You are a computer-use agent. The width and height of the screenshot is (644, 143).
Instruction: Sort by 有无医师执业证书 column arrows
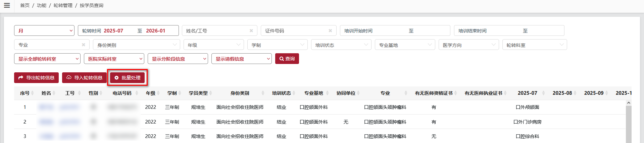click(505, 93)
